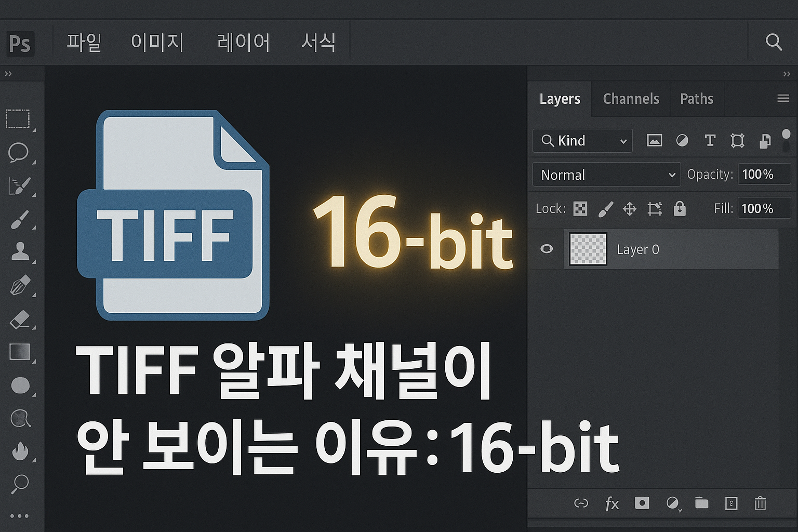Filter layers by type T icon
This screenshot has width=798, height=532.
click(x=710, y=140)
